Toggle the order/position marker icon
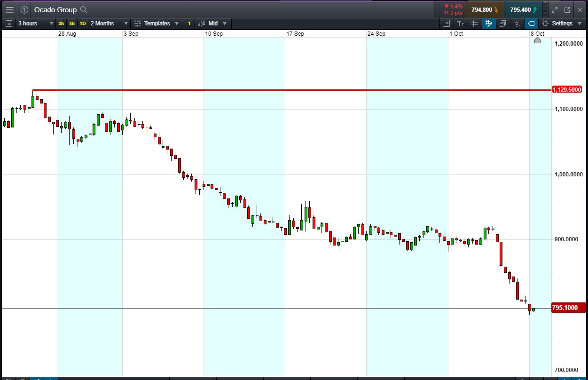This screenshot has height=380, width=588. pos(517,24)
